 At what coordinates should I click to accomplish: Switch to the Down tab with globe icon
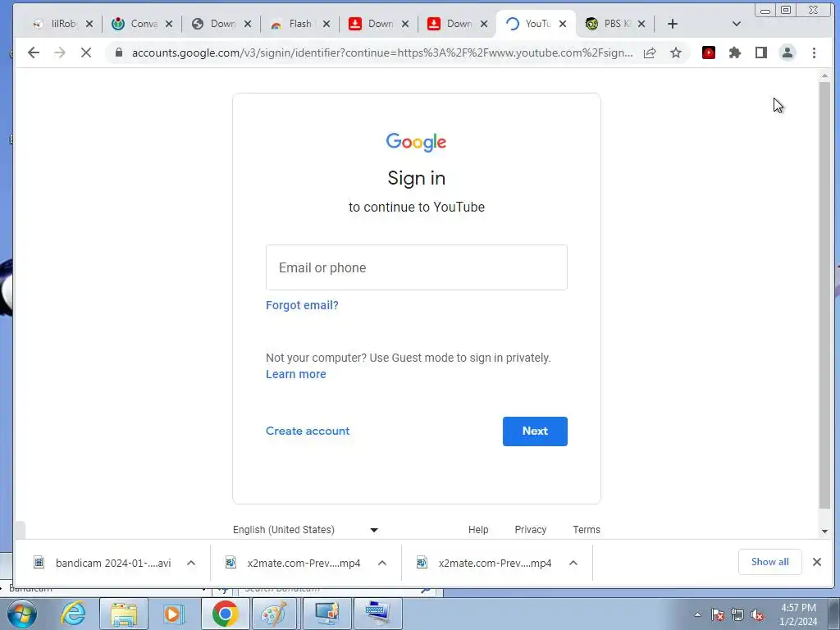pyautogui.click(x=221, y=24)
